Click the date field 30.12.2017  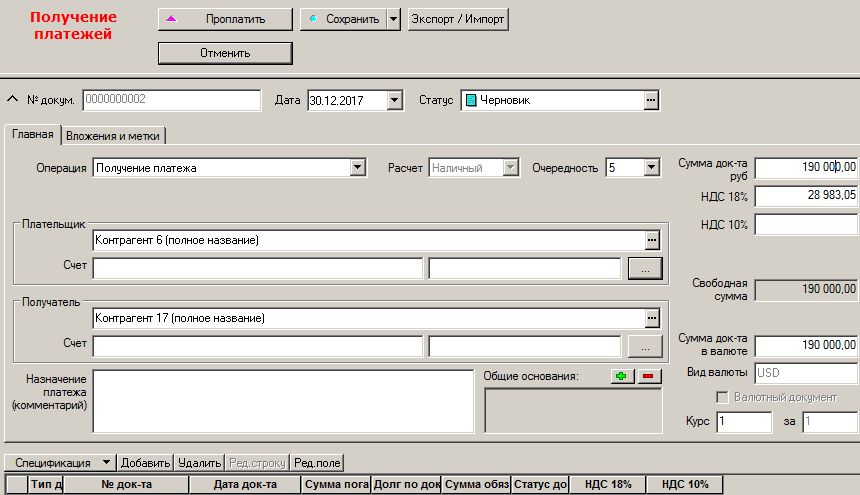(x=347, y=100)
